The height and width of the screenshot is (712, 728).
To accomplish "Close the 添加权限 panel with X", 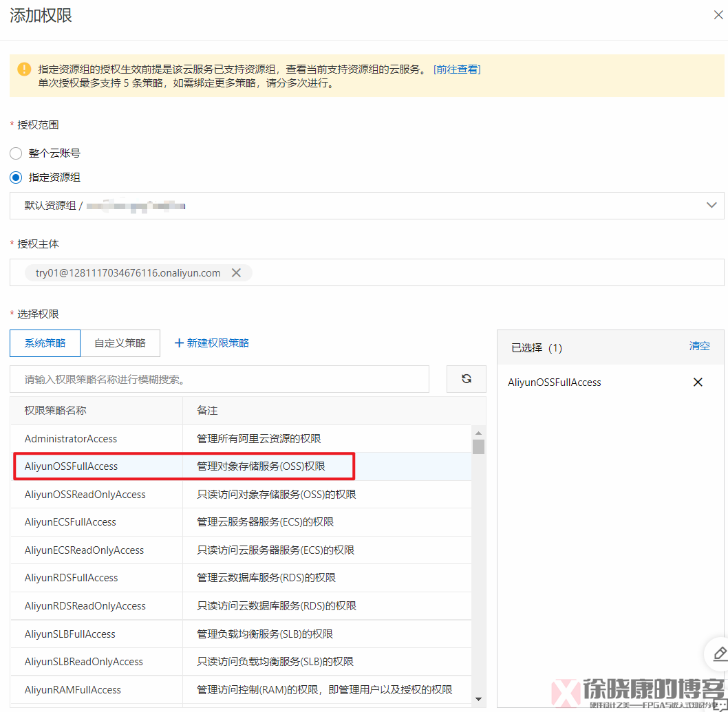I will pyautogui.click(x=718, y=15).
